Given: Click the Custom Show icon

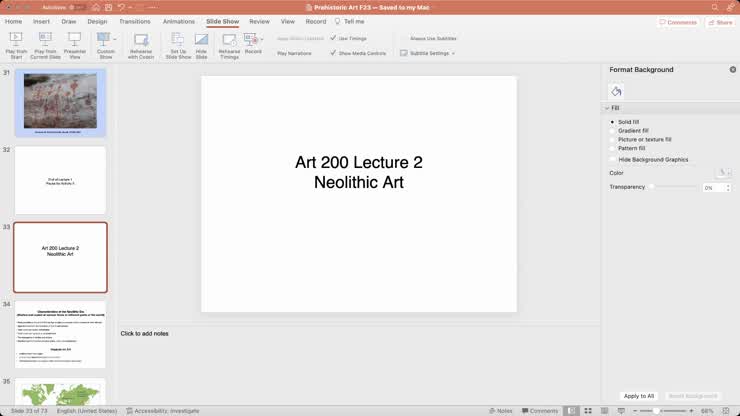Looking at the screenshot, I should click(x=103, y=39).
